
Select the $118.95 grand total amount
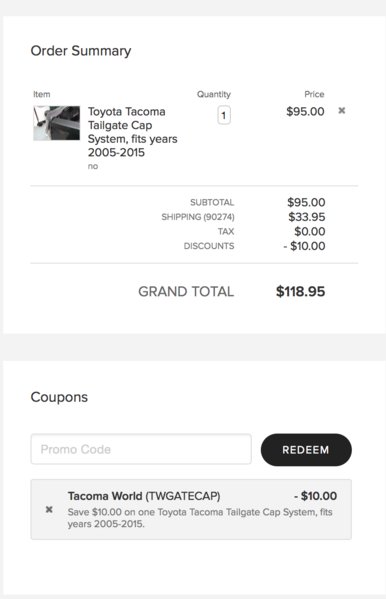[300, 291]
